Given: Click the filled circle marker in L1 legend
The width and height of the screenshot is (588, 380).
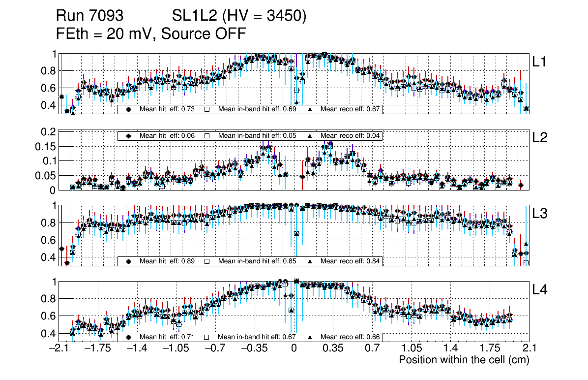Looking at the screenshot, I should (x=129, y=109).
